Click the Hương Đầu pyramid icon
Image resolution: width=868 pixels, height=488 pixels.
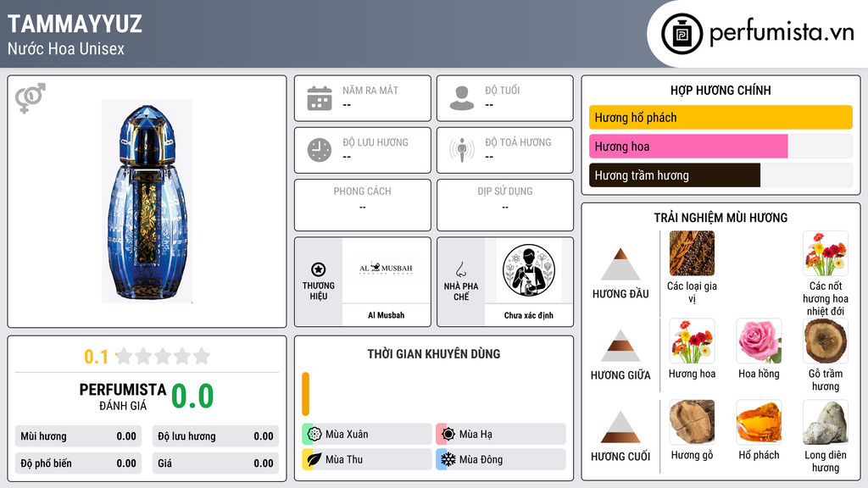click(620, 264)
